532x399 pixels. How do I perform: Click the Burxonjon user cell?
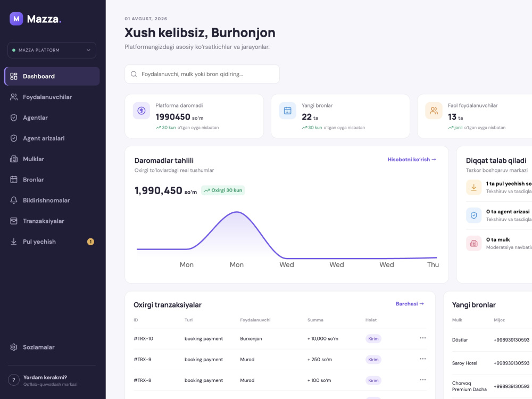click(x=251, y=338)
